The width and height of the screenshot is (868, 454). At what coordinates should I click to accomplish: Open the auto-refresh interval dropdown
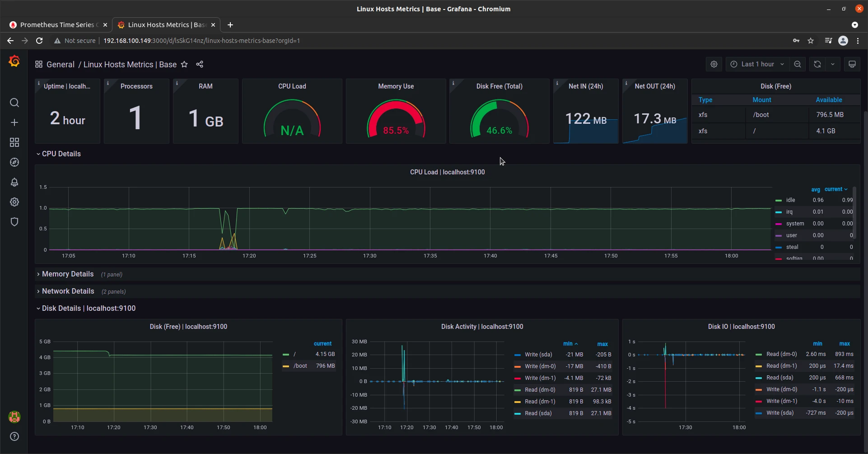833,64
